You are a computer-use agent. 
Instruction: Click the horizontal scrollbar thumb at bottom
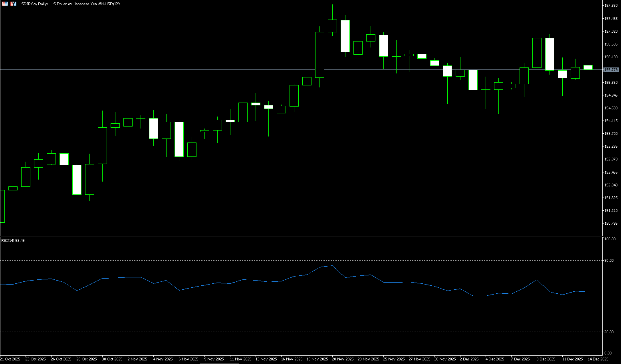point(219,363)
